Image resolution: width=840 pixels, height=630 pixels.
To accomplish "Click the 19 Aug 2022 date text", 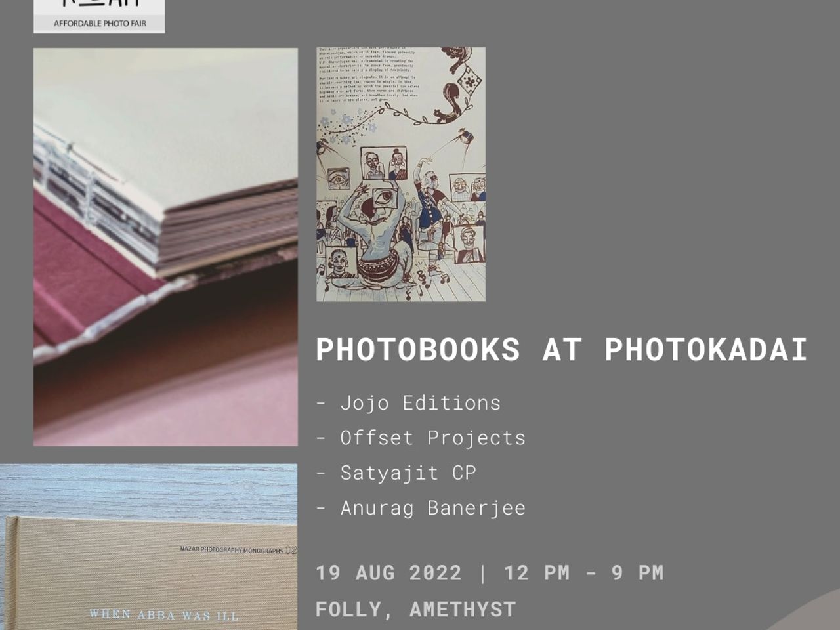I will [x=388, y=572].
